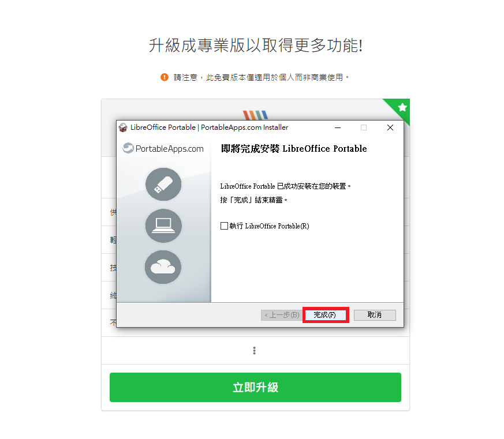The image size is (504, 439).
Task: Click the 上一步(B) back button
Action: click(x=282, y=315)
